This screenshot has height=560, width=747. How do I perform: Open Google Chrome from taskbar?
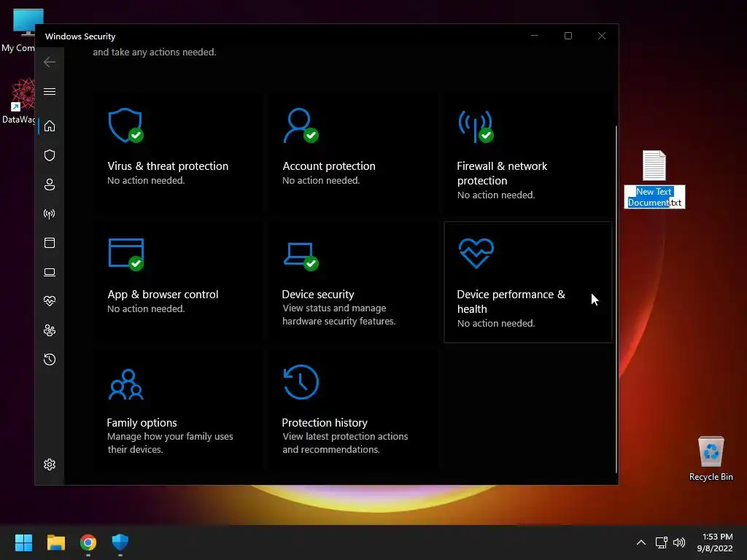(x=88, y=542)
